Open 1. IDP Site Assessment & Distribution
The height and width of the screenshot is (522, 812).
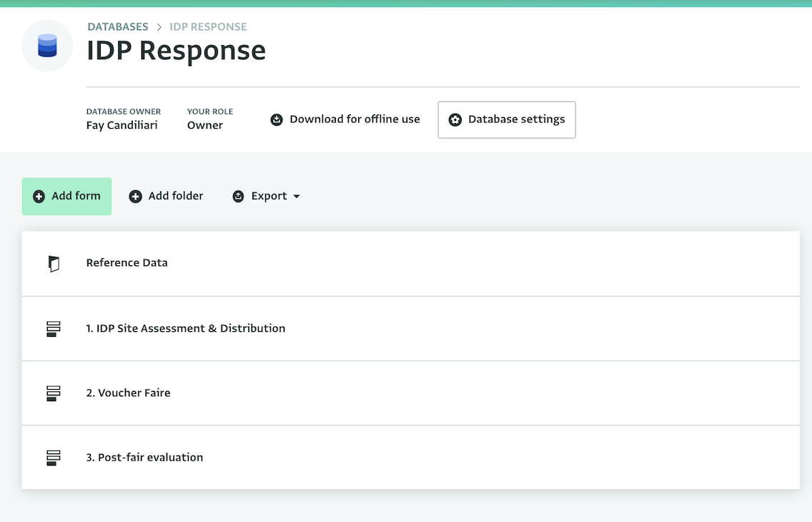point(411,328)
